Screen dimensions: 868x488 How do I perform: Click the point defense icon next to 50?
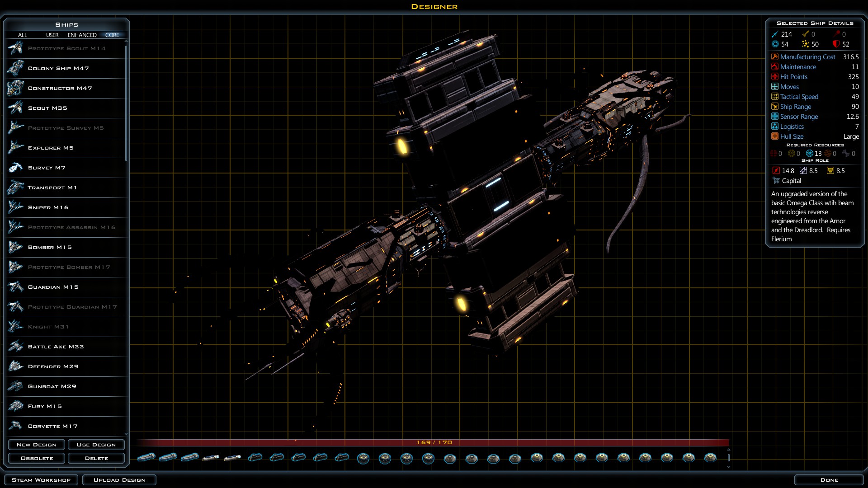click(805, 44)
